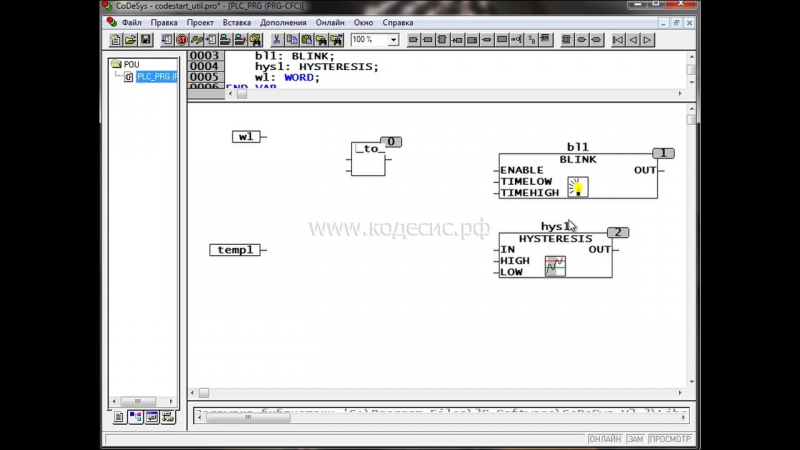This screenshot has width=800, height=450.
Task: Click the red Stop icon in the toolbar
Action: click(182, 40)
